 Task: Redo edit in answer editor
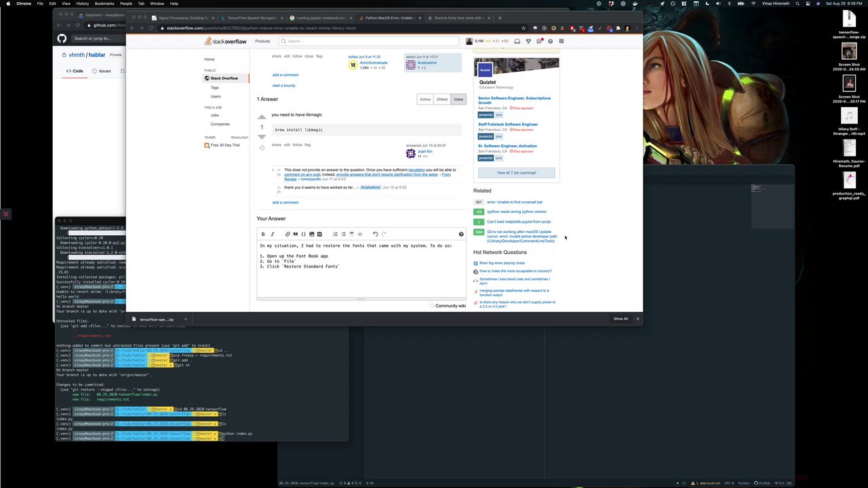tap(383, 235)
